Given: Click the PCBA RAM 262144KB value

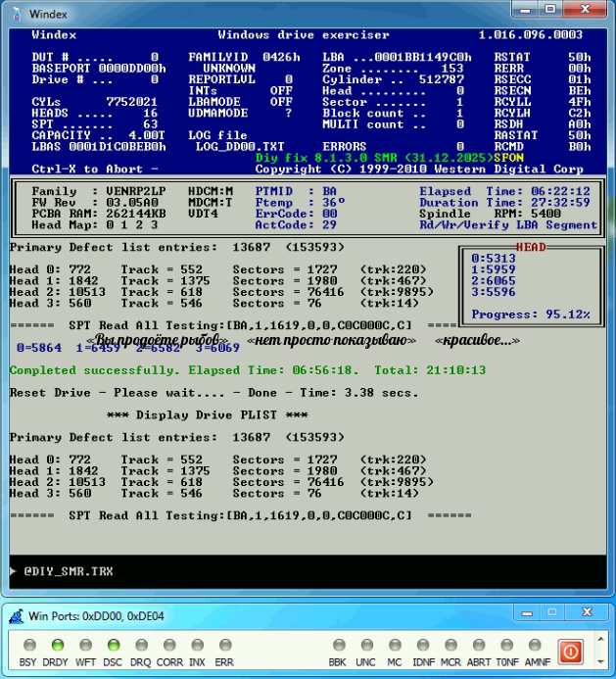Looking at the screenshot, I should click(136, 214).
